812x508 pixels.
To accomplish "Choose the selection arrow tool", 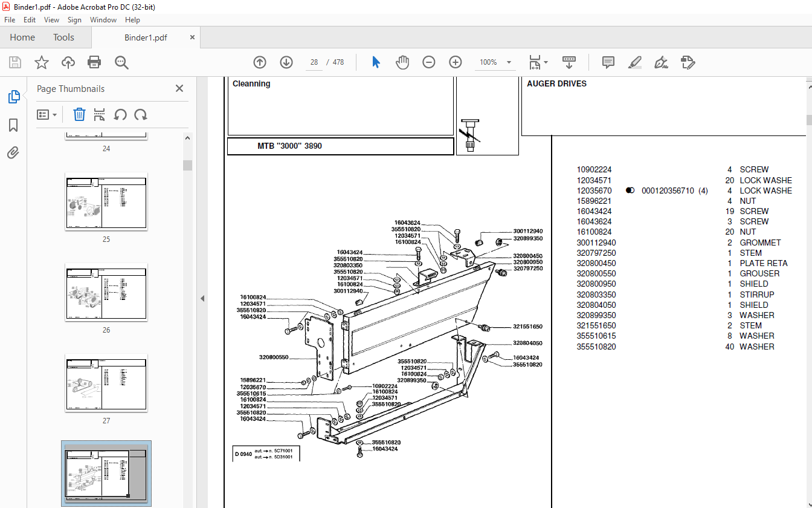I will pos(376,62).
